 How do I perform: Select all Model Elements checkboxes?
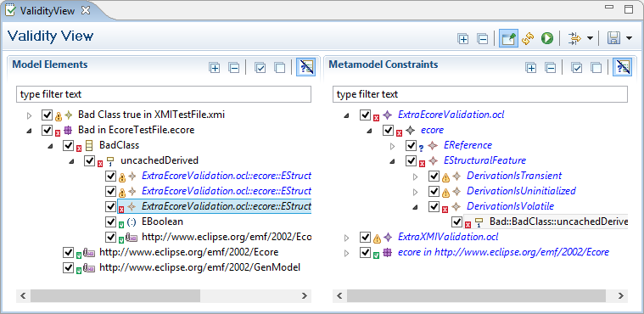tap(260, 67)
